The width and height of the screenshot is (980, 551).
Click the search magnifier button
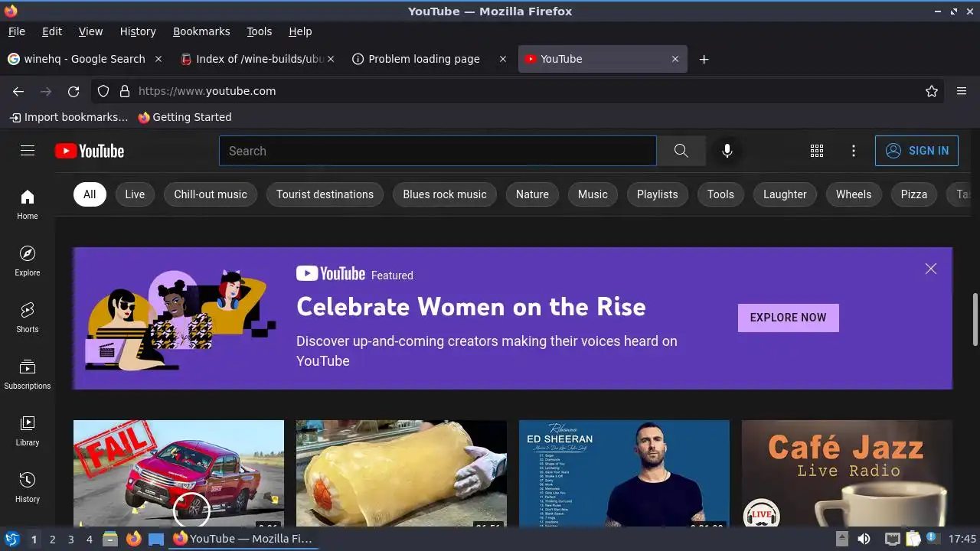[x=681, y=151]
